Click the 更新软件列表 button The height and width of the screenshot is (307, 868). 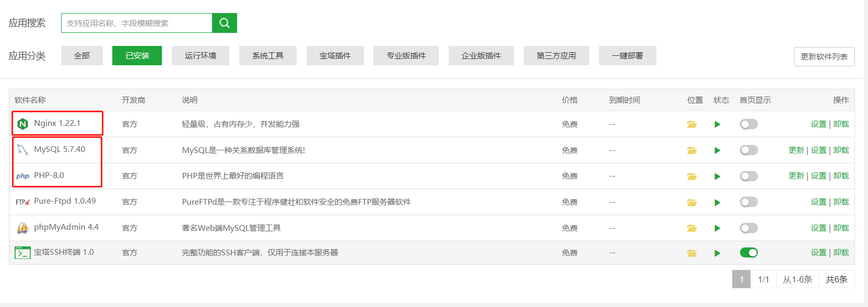pos(824,56)
